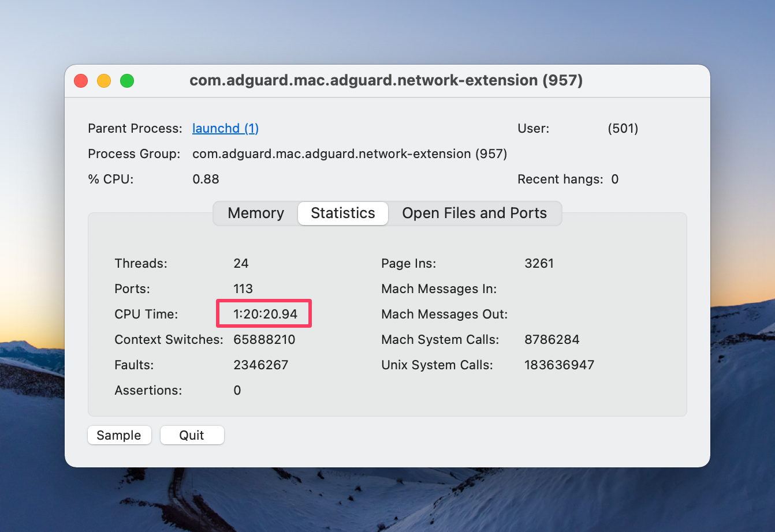Viewport: 775px width, 532px height.
Task: Open the launchd (1) parent process link
Action: 225,128
